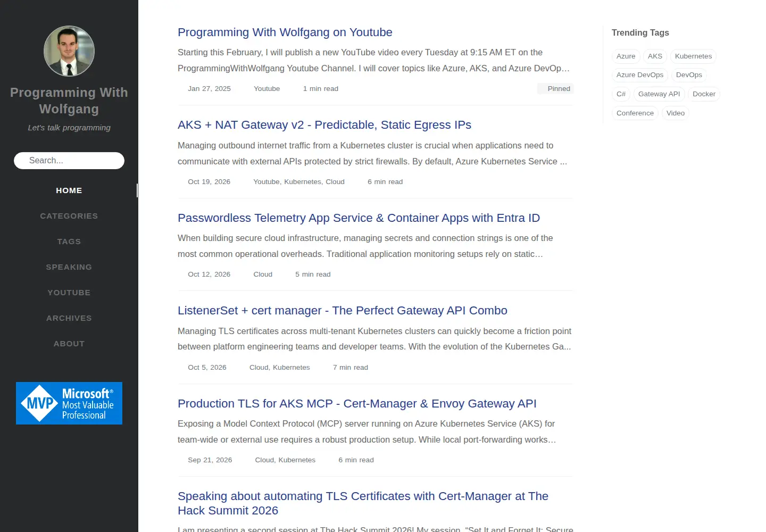The height and width of the screenshot is (532, 766).
Task: Open the TAGS sidebar item
Action: tap(69, 242)
